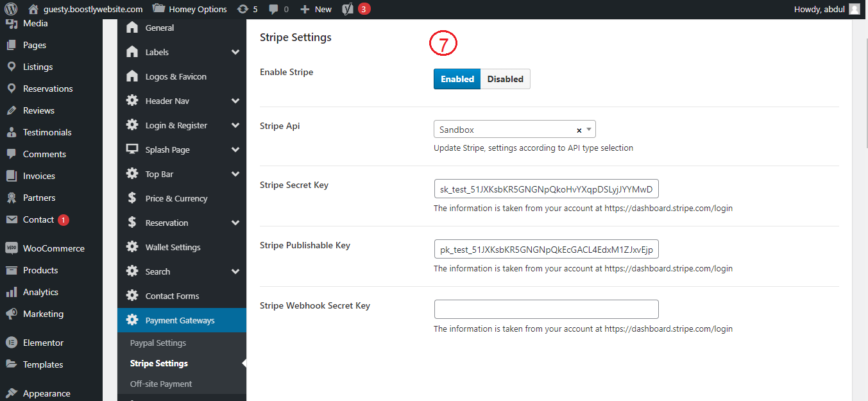Set Enable Stripe to Disabled
The width and height of the screenshot is (868, 401).
tap(506, 79)
